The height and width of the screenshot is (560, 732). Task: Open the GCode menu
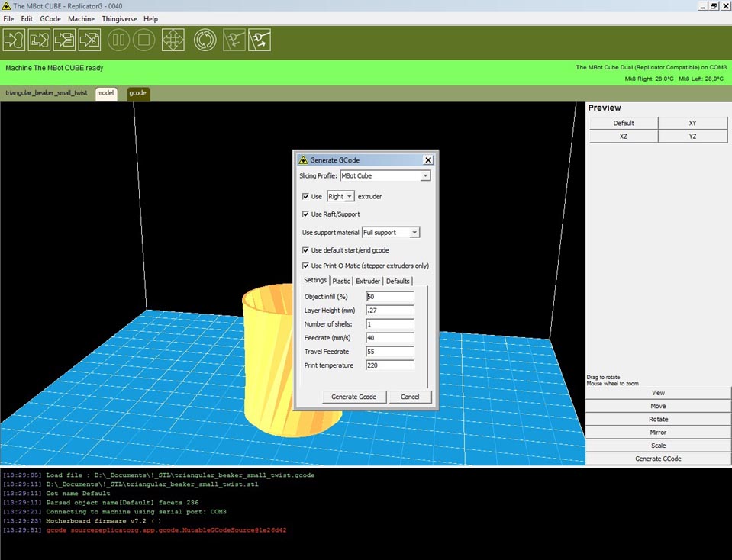[x=50, y=18]
